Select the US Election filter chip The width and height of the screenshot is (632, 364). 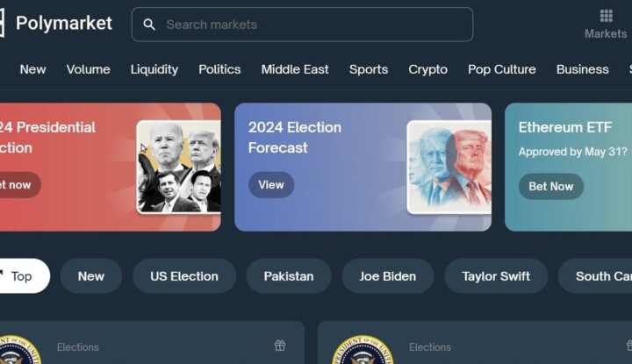point(184,275)
